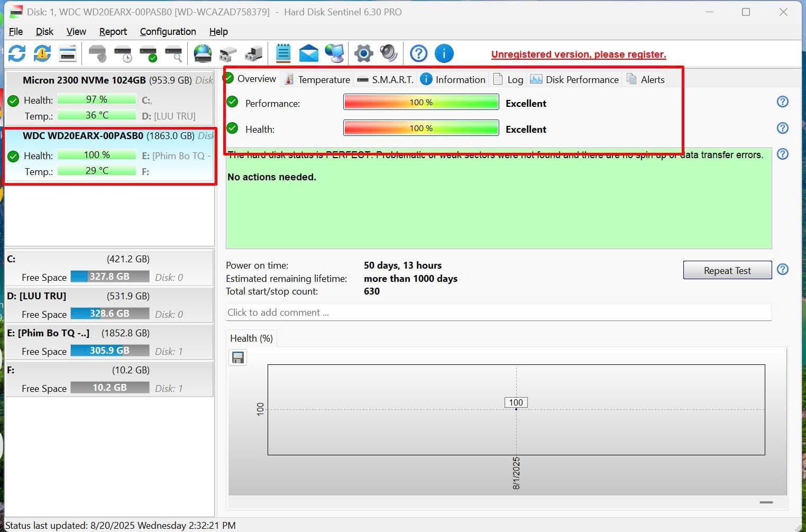
Task: Switch to the Overview tab
Action: coord(251,79)
